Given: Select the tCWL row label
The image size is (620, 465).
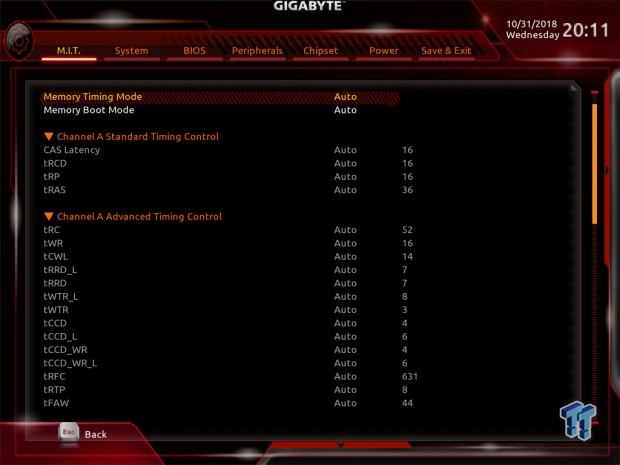Looking at the screenshot, I should pyautogui.click(x=55, y=257).
